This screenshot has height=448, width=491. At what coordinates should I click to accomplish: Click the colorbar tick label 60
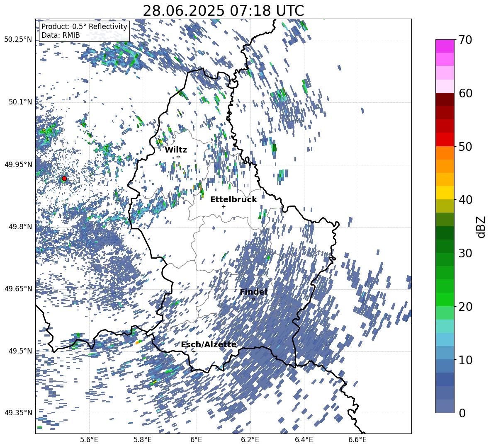click(466, 93)
